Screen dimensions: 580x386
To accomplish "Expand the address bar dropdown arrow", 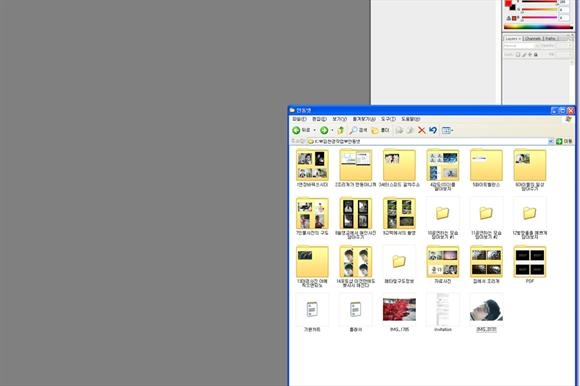I will click(551, 141).
